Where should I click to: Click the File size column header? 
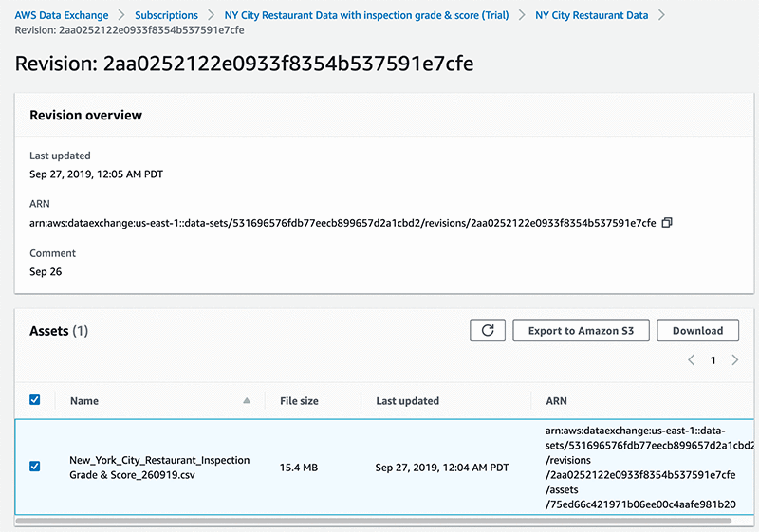(x=299, y=401)
